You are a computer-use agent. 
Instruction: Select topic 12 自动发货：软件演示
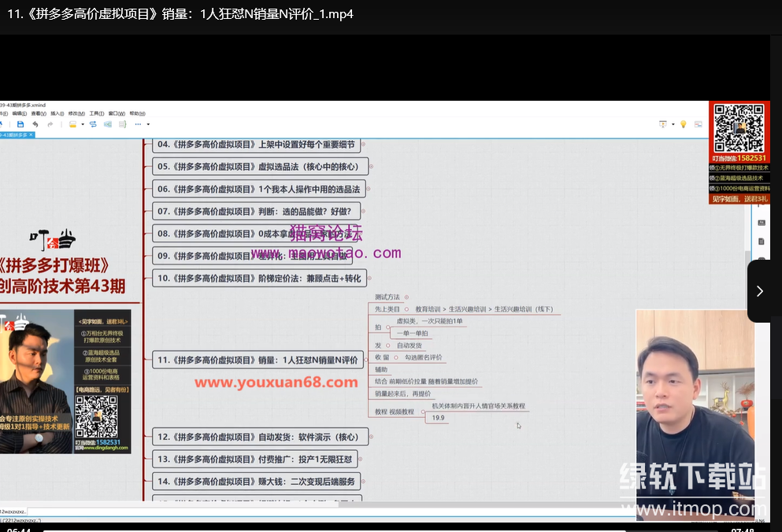(x=260, y=437)
